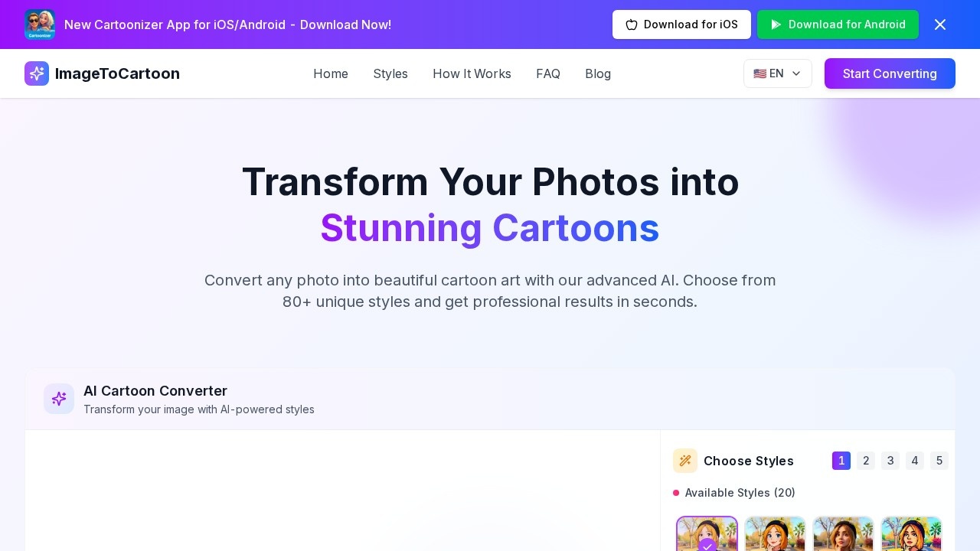Pick the fourth cartoon style thumbnail
Image resolution: width=980 pixels, height=551 pixels.
911,534
